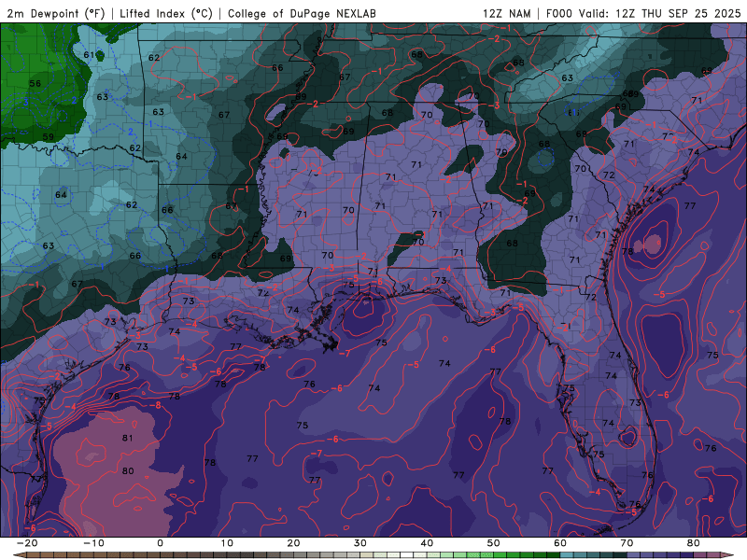This screenshot has height=560, width=747.
Task: Click the 81 dewpoint value in the Gulf
Action: pyautogui.click(x=128, y=438)
